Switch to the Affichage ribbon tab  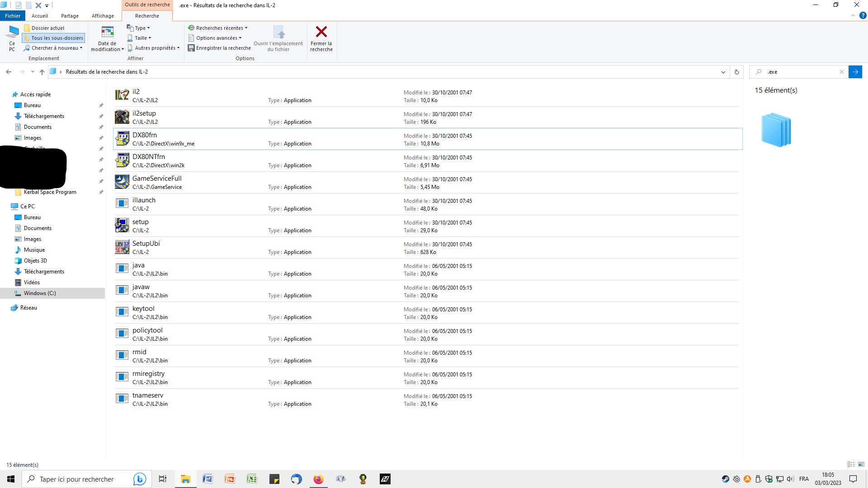point(103,16)
